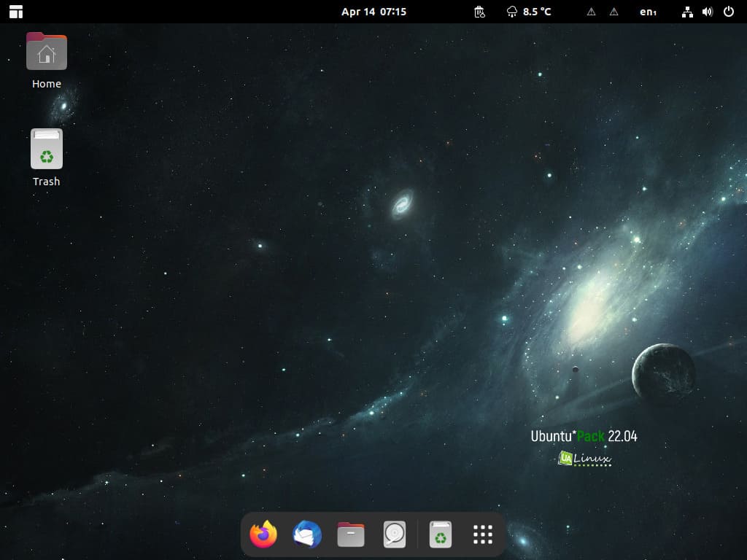The height and width of the screenshot is (560, 747).
Task: Click the Home label under the folder icon
Action: point(47,84)
